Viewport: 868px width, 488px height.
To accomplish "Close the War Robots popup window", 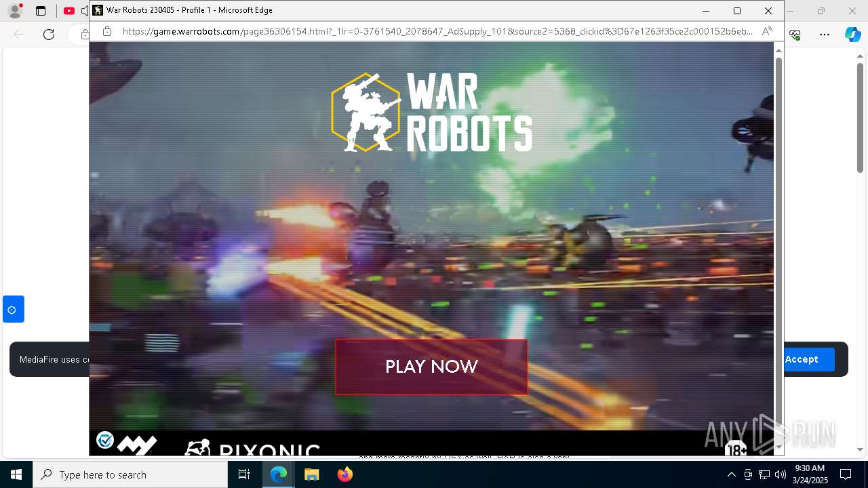I will (768, 11).
